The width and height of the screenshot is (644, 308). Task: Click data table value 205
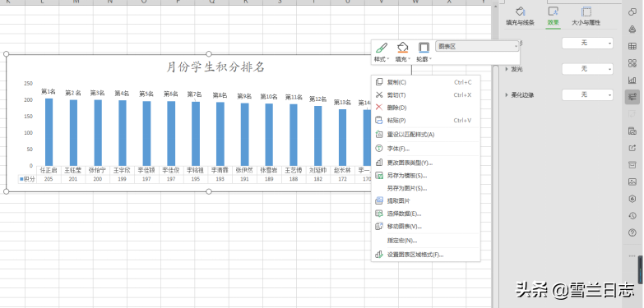(x=49, y=179)
